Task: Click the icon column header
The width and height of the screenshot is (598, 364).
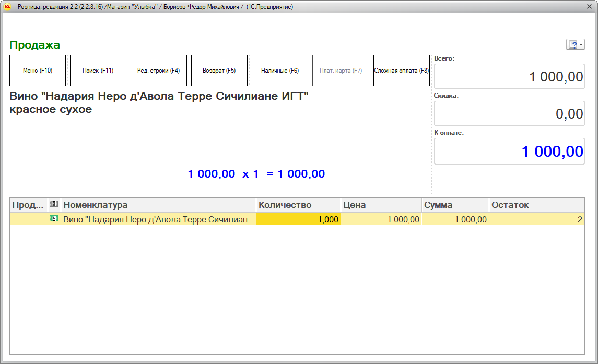Action: pyautogui.click(x=54, y=205)
